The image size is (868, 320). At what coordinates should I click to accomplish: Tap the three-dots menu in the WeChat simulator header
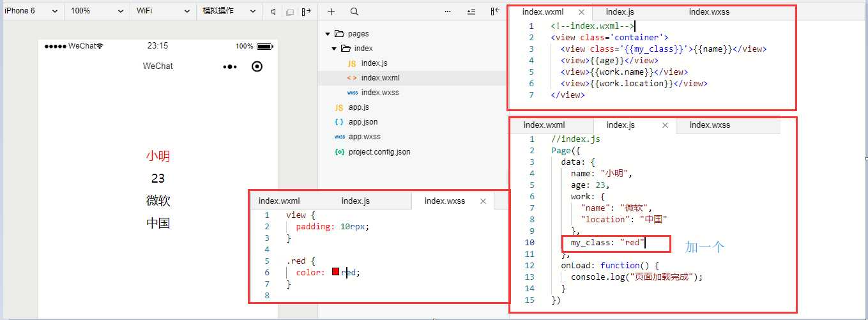230,66
